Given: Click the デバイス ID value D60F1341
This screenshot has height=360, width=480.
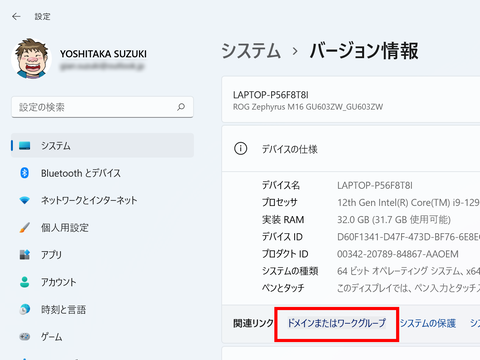Looking at the screenshot, I should (x=408, y=237).
